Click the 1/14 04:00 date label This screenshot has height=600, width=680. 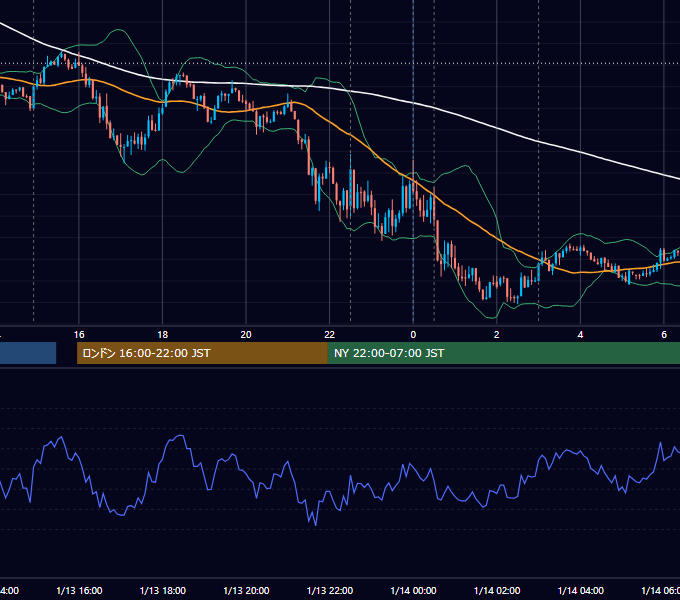tap(581, 590)
